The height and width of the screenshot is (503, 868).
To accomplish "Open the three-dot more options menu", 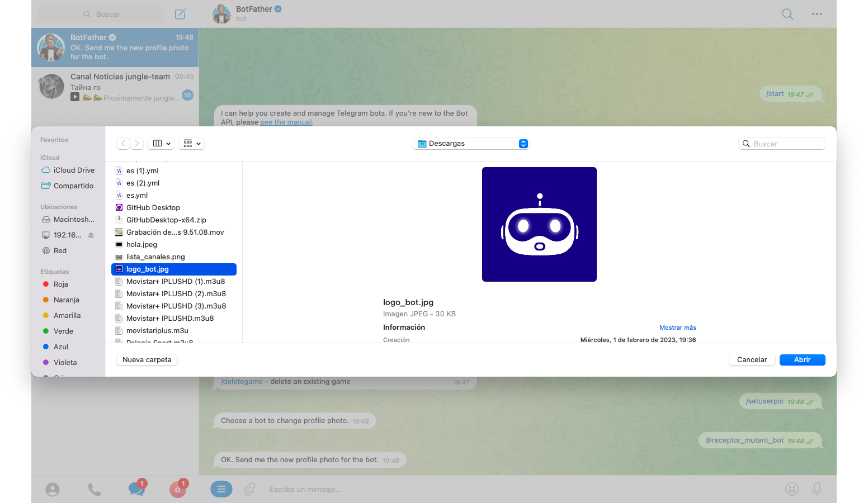I will [x=817, y=14].
